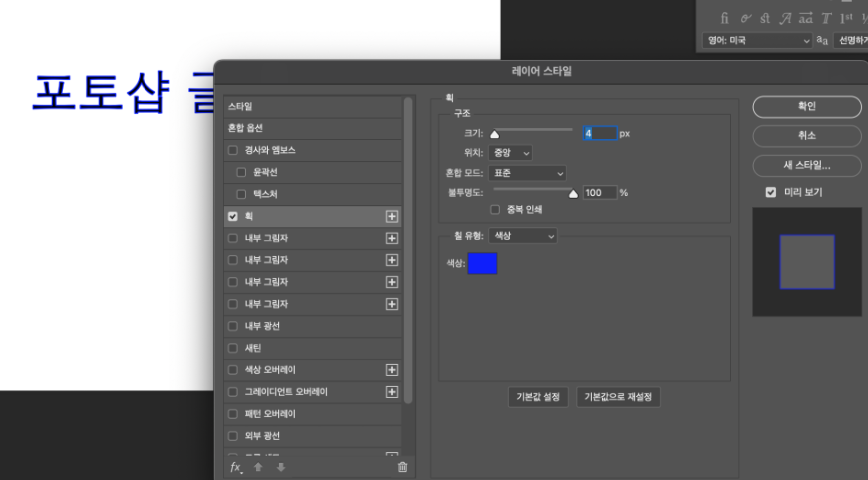This screenshot has width=868, height=480.
Task: Enable the 패턴 오버레이 checkbox
Action: pos(233,414)
